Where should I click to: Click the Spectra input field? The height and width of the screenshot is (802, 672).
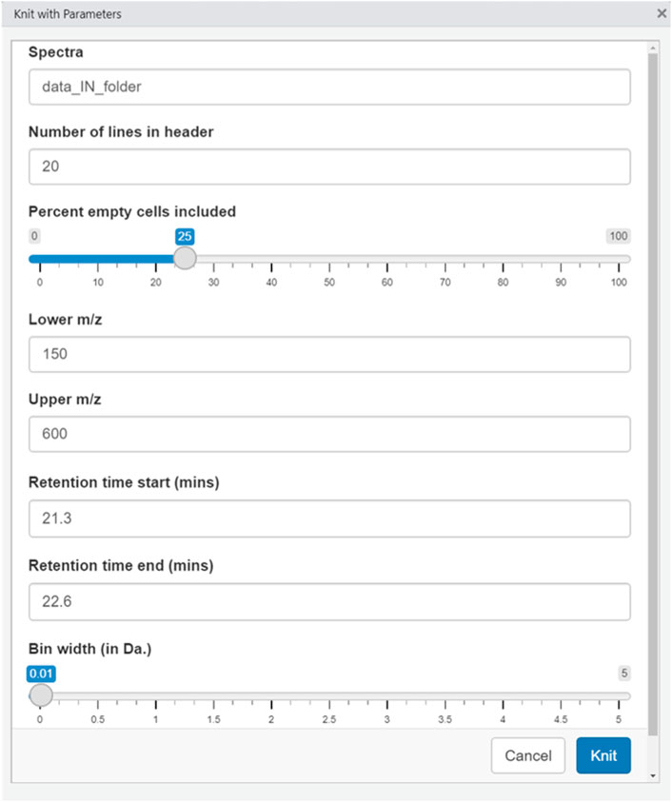[x=329, y=87]
